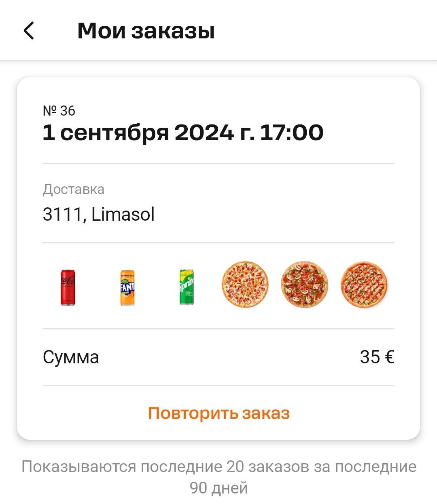Click the order number "№ 36"

click(59, 111)
